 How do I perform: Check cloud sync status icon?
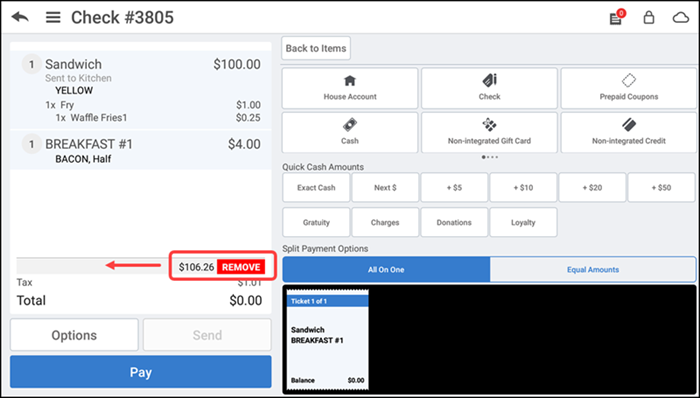[681, 17]
